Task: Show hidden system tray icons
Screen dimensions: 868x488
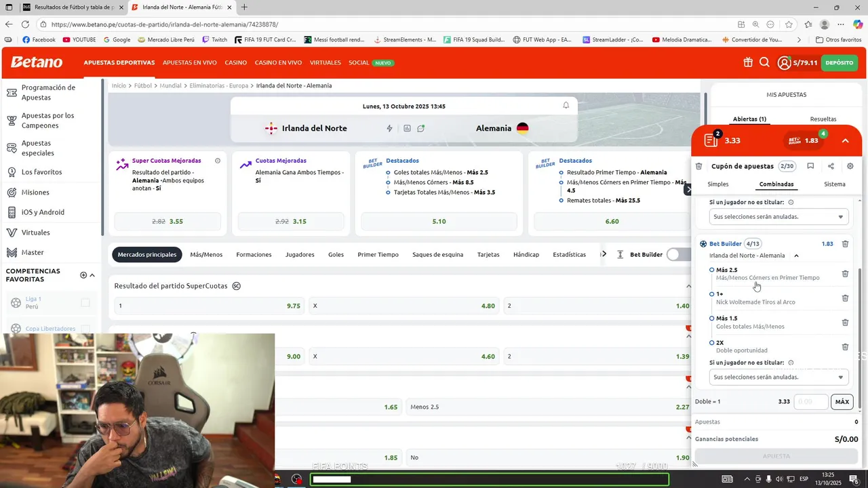Action: pos(747,479)
